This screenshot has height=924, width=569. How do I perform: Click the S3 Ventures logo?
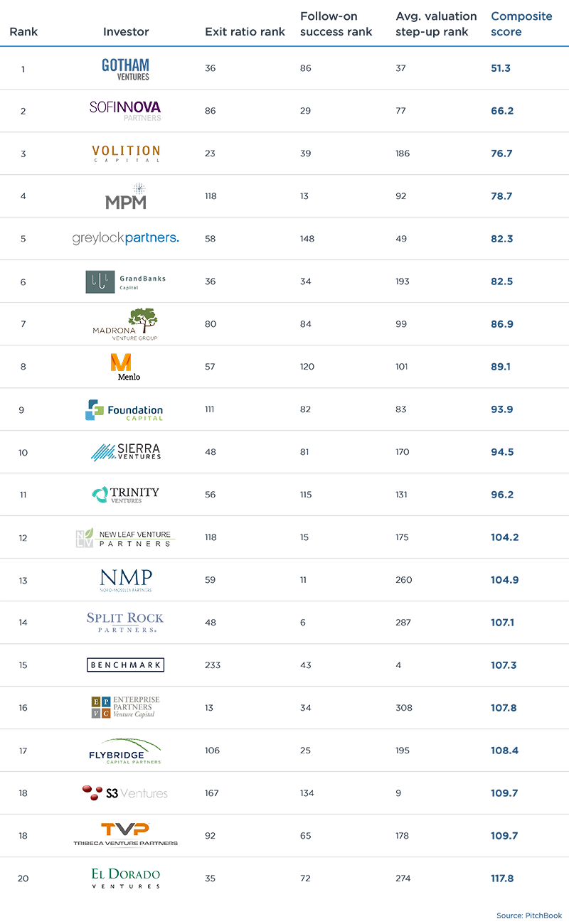pyautogui.click(x=125, y=793)
